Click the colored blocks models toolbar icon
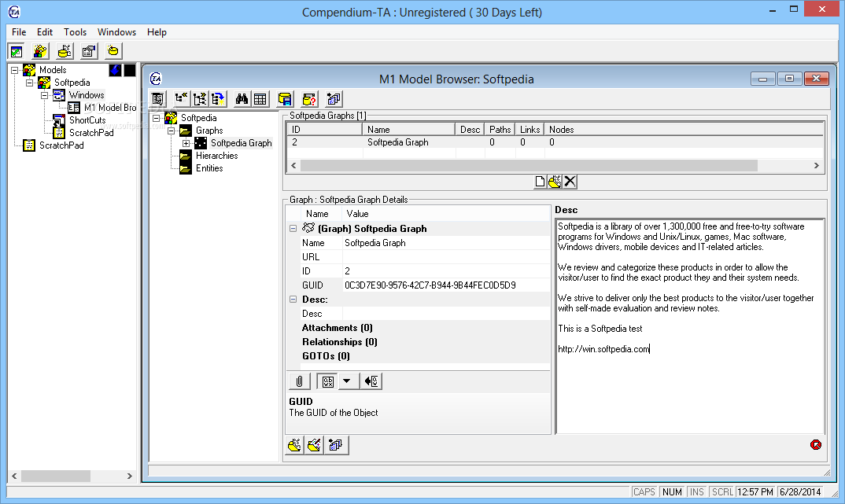 pos(40,52)
